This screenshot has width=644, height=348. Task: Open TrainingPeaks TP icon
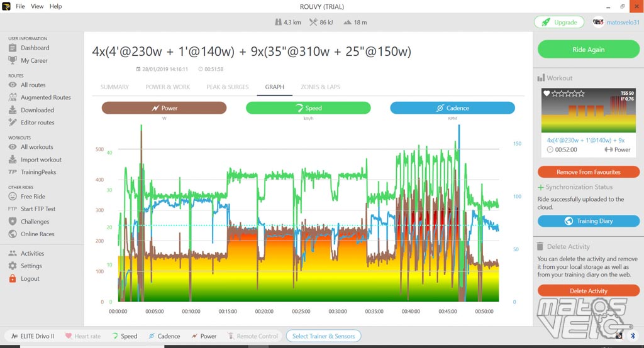pos(13,172)
